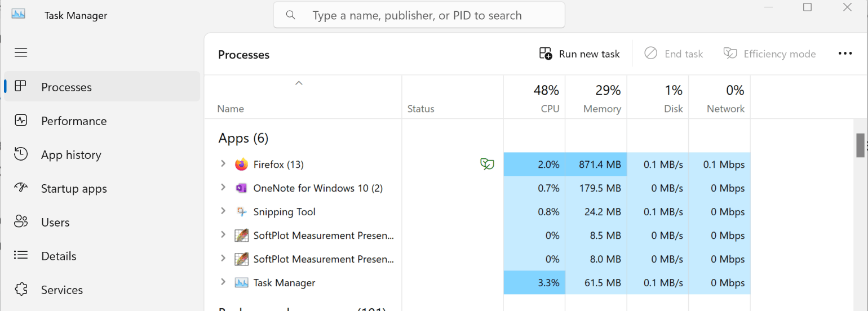This screenshot has width=868, height=311.
Task: Click Run new task button
Action: click(x=579, y=54)
